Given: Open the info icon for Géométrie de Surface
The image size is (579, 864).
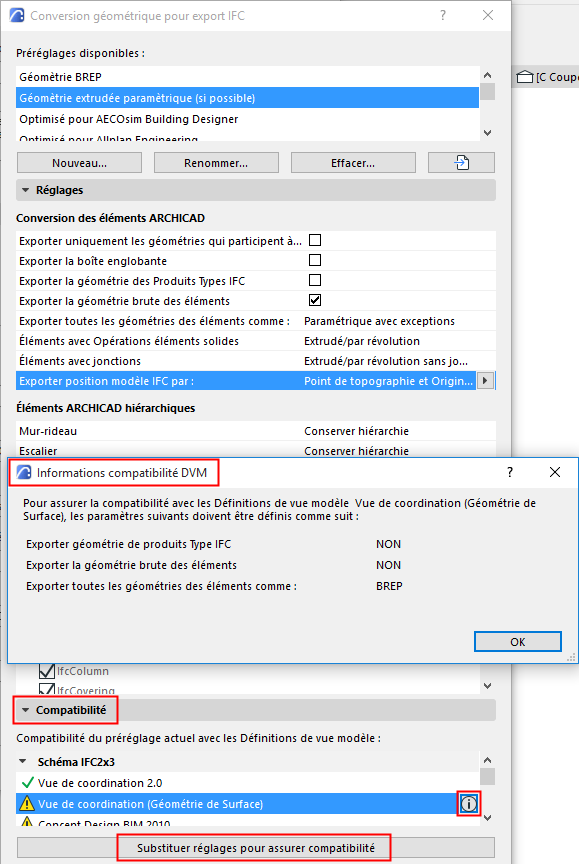Looking at the screenshot, I should click(x=468, y=804).
